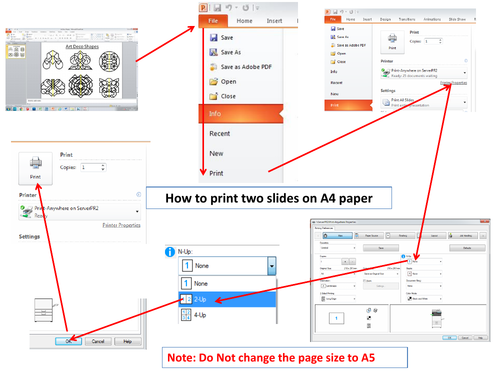Click the blue info icon next to N-Up
This screenshot has width=500, height=375.
(x=170, y=252)
